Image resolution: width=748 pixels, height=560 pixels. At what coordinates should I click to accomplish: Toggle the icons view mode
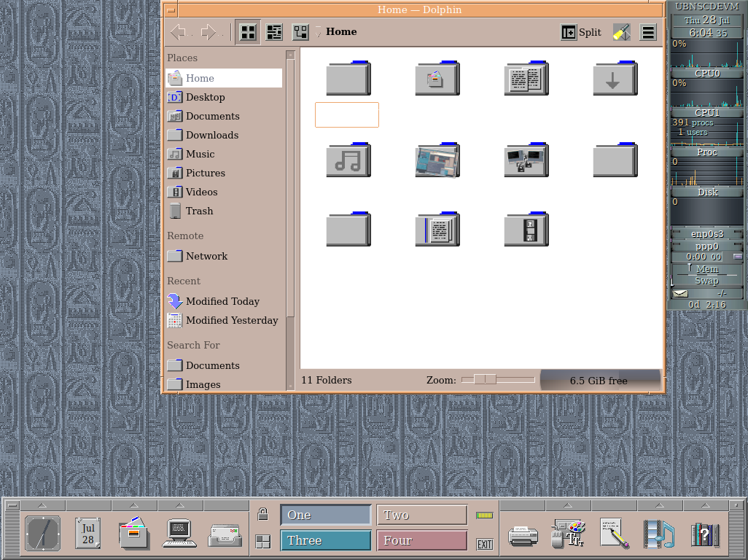[248, 32]
